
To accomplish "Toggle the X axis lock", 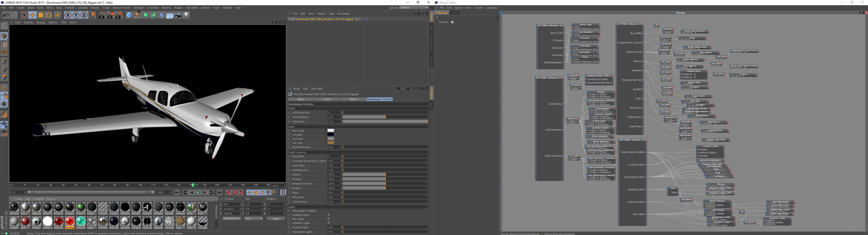I will (x=68, y=15).
